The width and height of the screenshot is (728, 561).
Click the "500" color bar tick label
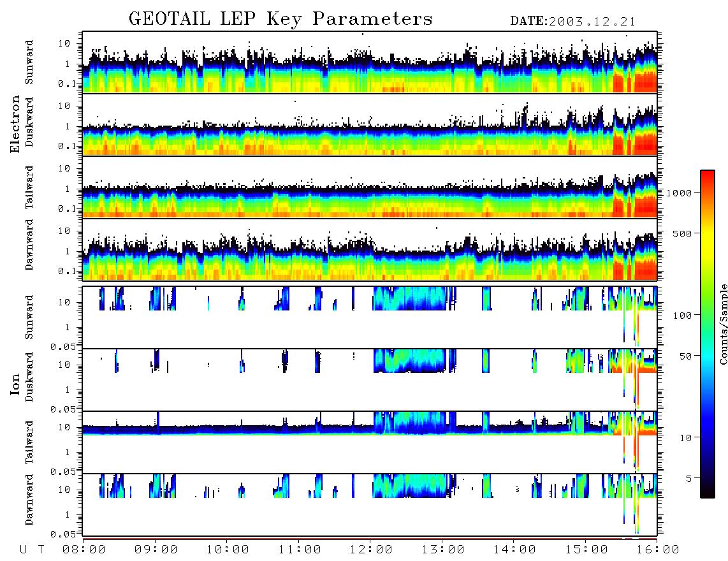pyautogui.click(x=683, y=233)
